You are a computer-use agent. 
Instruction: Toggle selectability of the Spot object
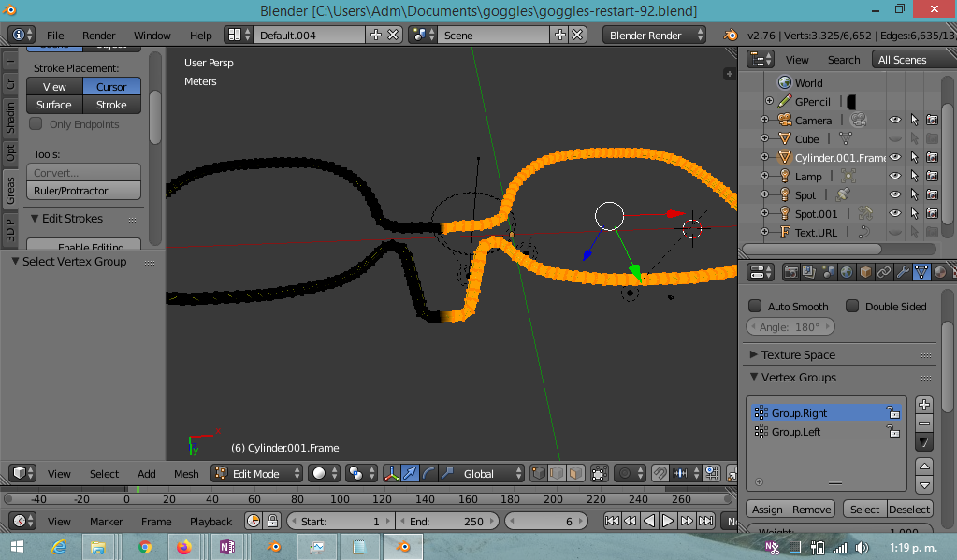tap(914, 194)
